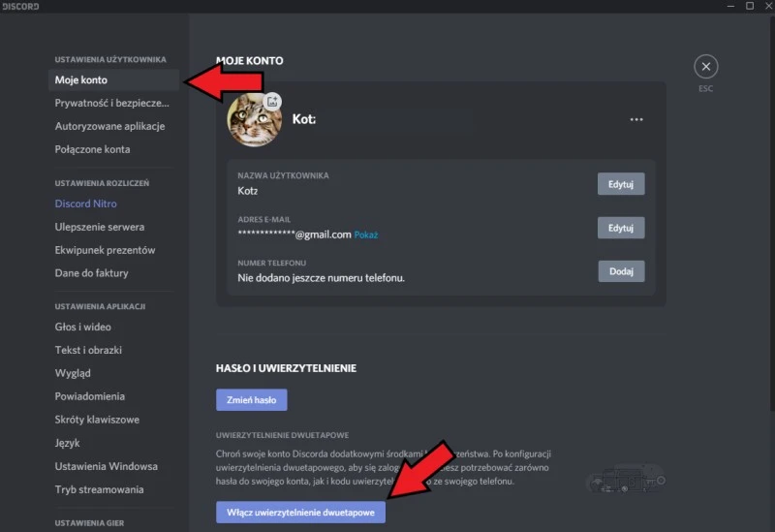Open Ustawienia Windowsa
The image size is (775, 532).
(x=113, y=466)
